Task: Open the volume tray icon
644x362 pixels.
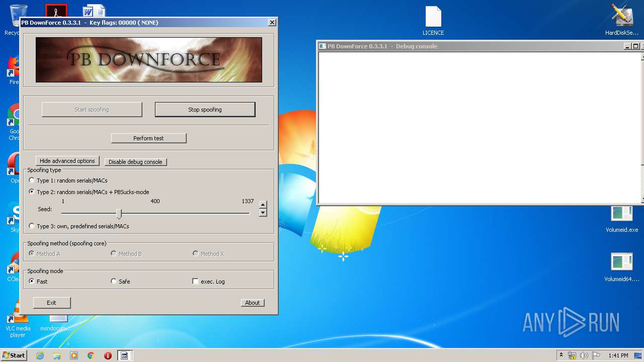Action: coord(584,355)
